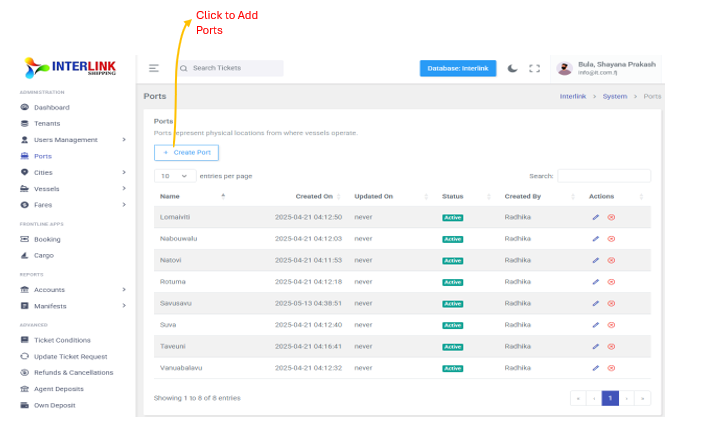Open the Booking menu item
The width and height of the screenshot is (713, 428).
[47, 239]
